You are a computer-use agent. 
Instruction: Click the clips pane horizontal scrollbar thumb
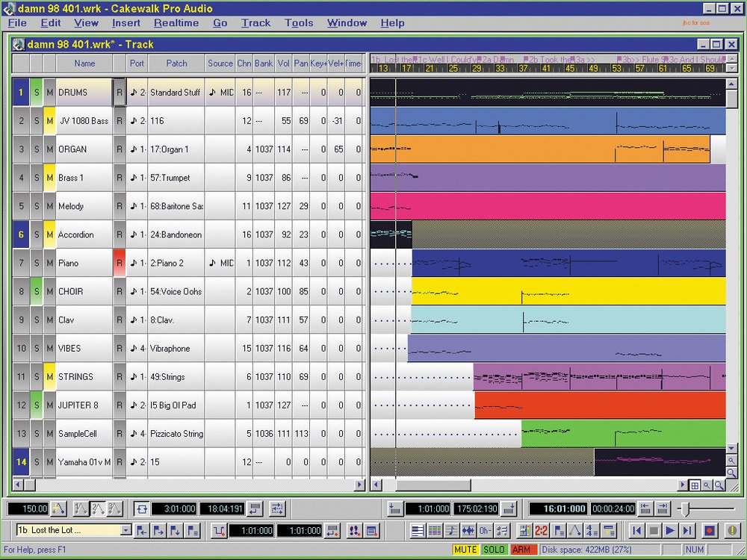(433, 485)
